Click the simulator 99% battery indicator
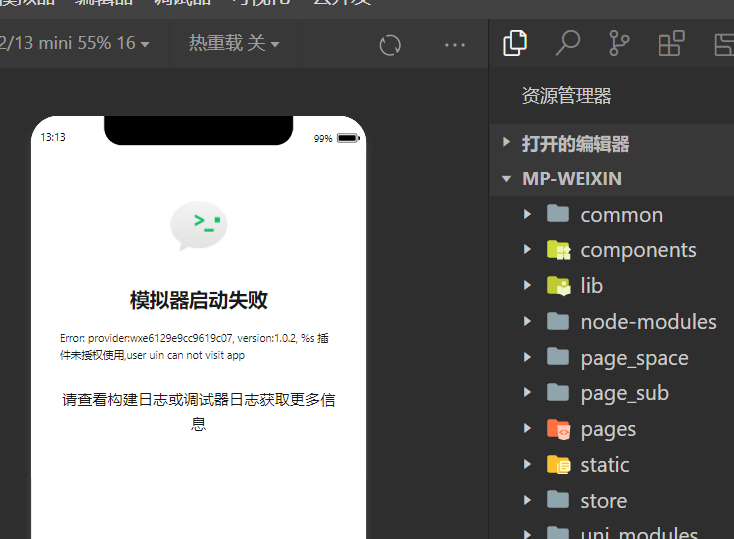Screen dimensions: 734x539 pyautogui.click(x=336, y=138)
